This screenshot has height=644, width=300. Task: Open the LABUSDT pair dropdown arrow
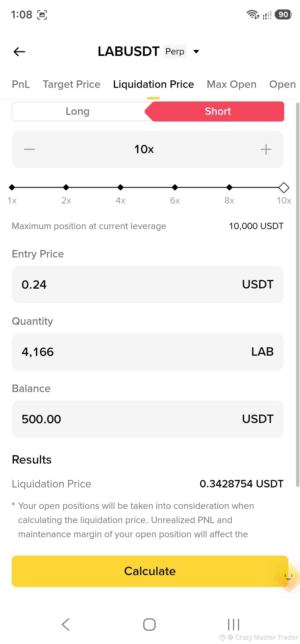tap(196, 51)
